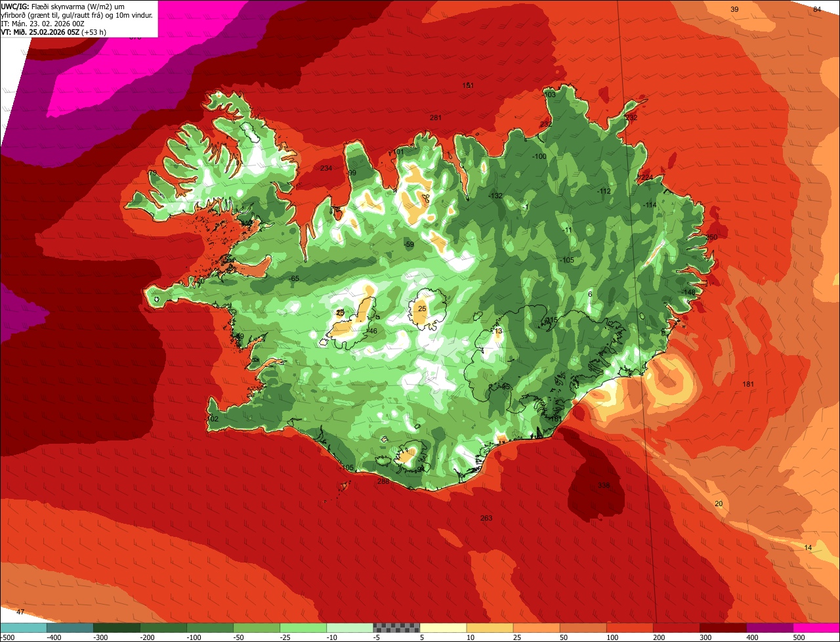Click the map value '14'
The width and height of the screenshot is (840, 642).
(808, 547)
